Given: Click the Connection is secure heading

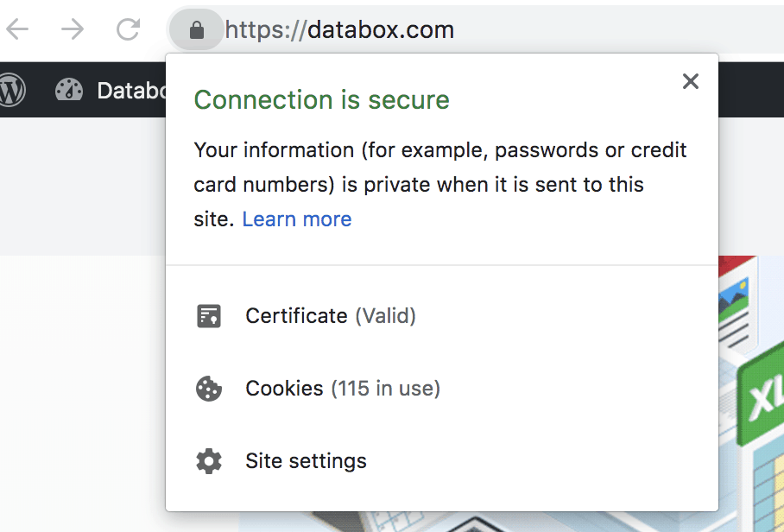Looking at the screenshot, I should 321,100.
